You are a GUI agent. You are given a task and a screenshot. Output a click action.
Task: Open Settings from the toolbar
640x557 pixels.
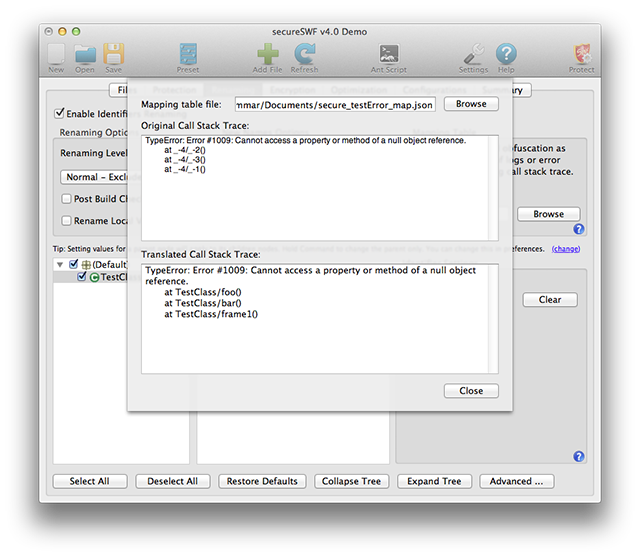(x=473, y=54)
